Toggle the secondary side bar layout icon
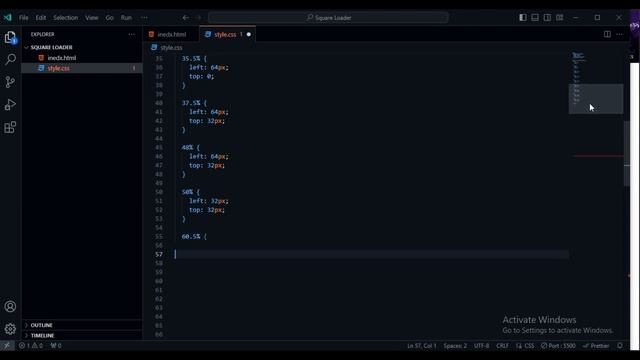 coord(547,18)
